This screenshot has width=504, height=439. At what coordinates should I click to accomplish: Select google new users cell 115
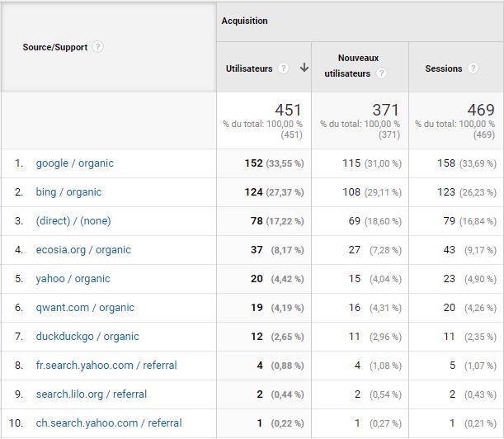pyautogui.click(x=351, y=163)
